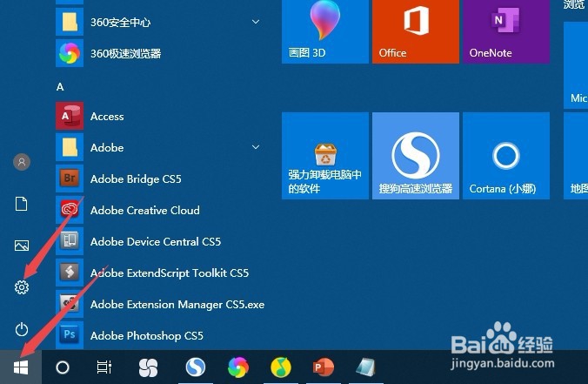Click the Adobe Creative Cloud icon
Viewport: 588px width, 384px height.
(x=70, y=210)
